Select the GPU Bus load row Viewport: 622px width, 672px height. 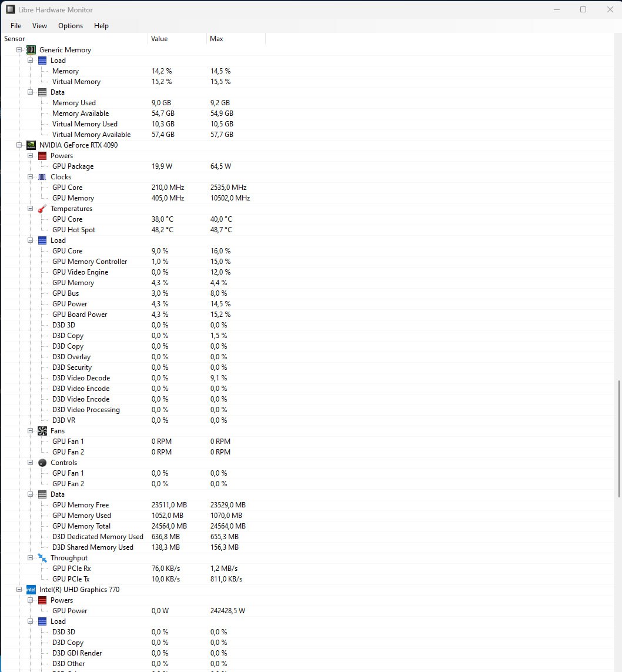[307, 293]
